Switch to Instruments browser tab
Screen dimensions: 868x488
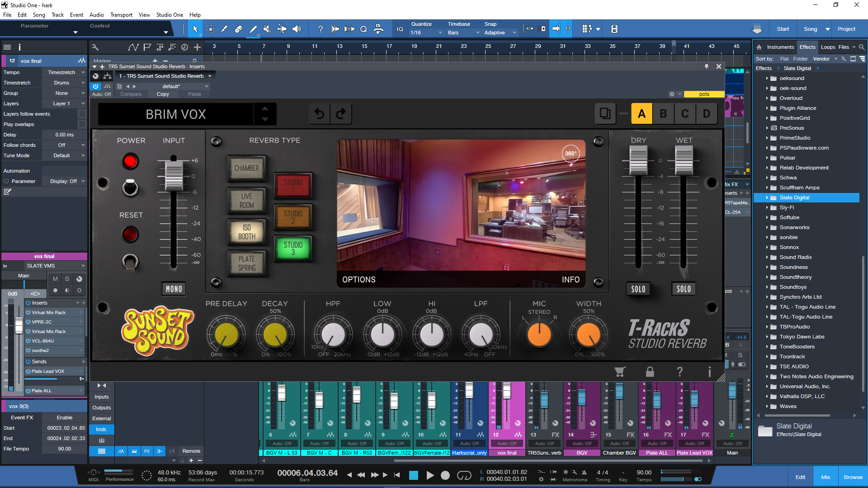click(780, 47)
